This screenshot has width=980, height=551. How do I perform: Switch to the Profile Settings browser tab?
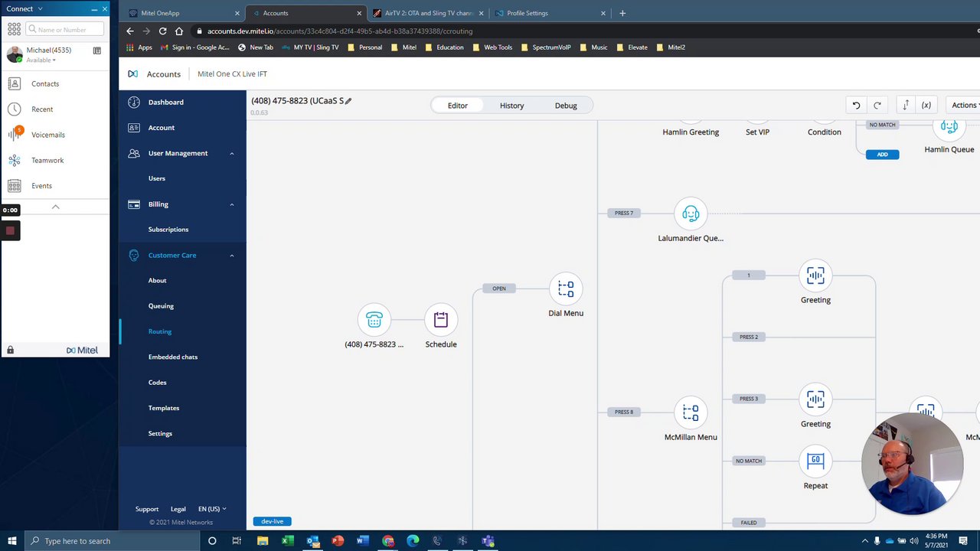coord(549,13)
